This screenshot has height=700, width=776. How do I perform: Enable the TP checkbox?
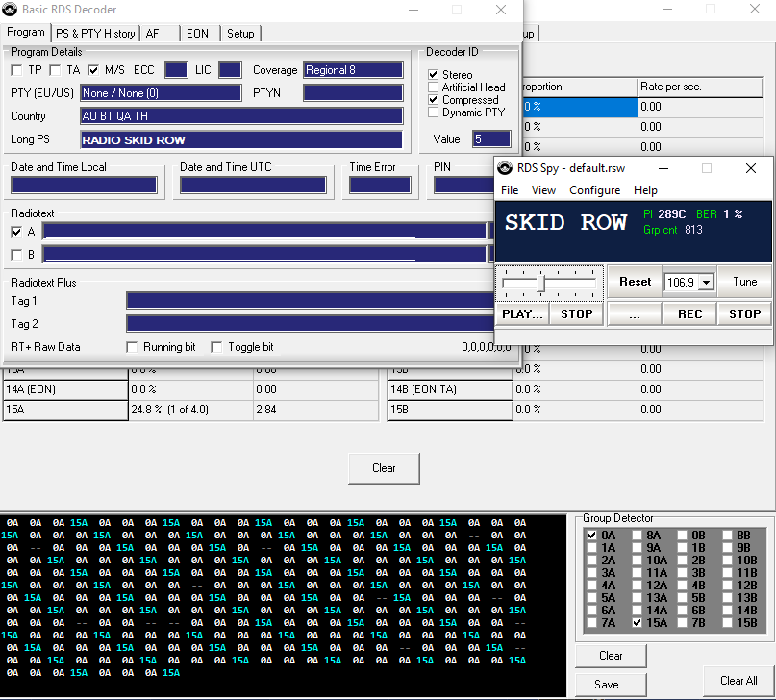point(17,70)
